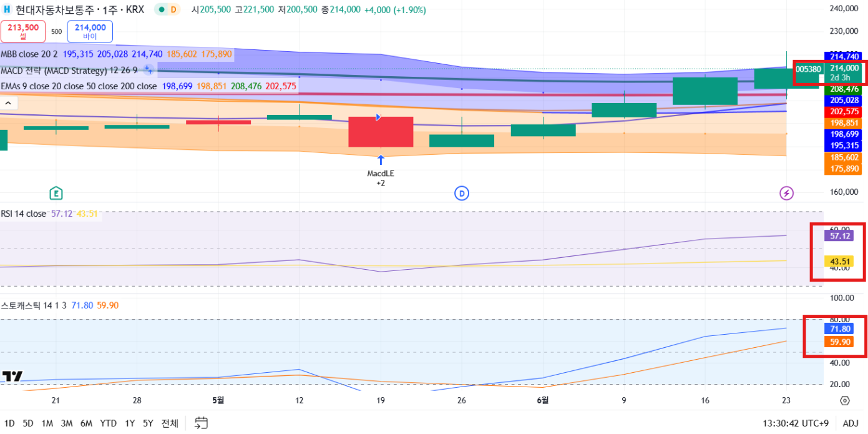Image resolution: width=868 pixels, height=434 pixels.
Task: Open chart settings gear on the time axis
Action: coord(845,401)
